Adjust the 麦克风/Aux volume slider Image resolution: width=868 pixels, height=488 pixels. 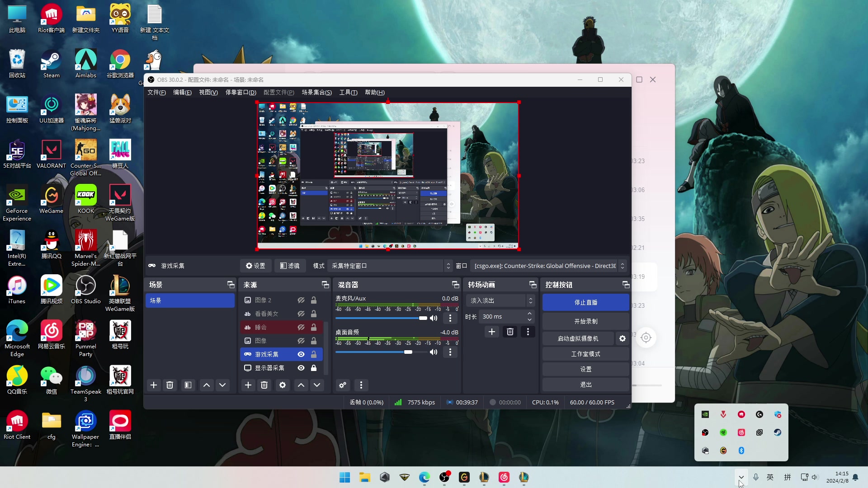tap(381, 318)
